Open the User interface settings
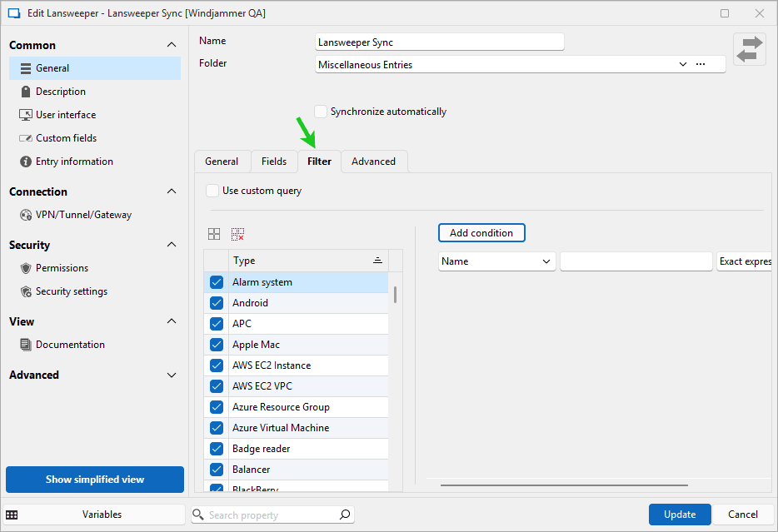Viewport: 778px width, 532px height. tap(65, 115)
